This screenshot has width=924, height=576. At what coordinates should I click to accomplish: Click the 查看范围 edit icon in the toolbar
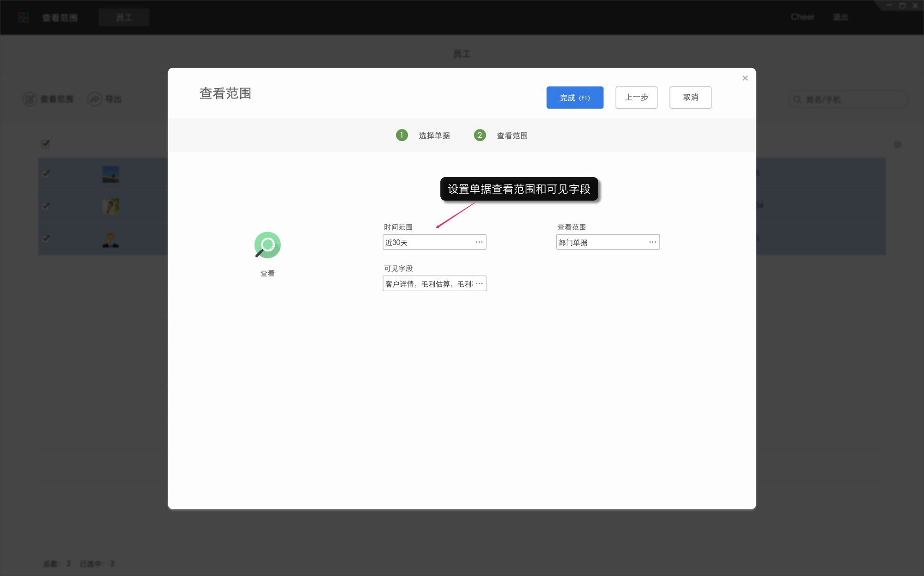click(30, 99)
